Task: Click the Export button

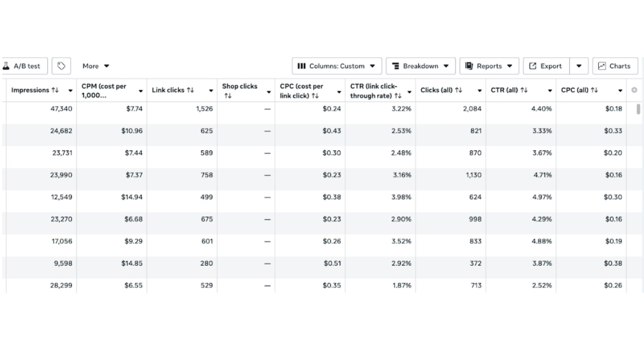Action: (546, 66)
